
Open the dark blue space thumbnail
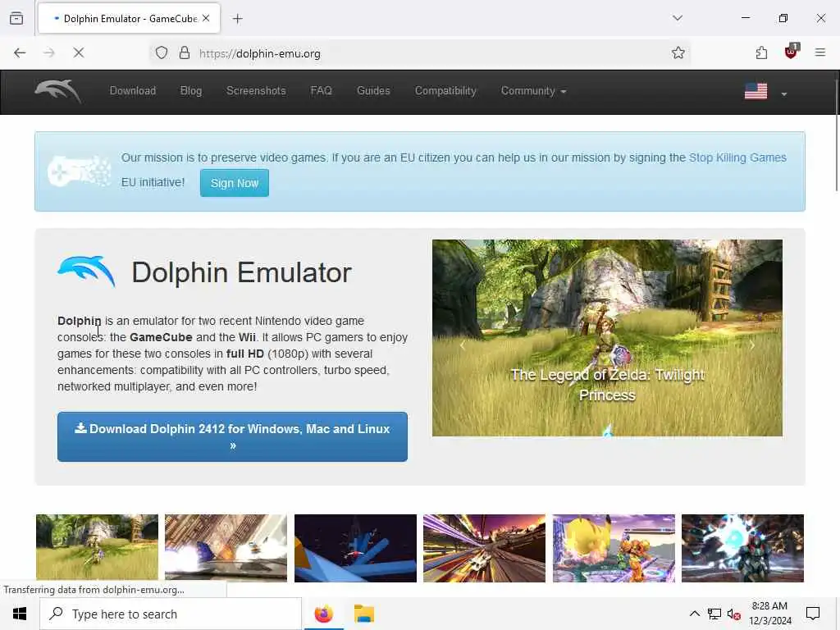pyautogui.click(x=355, y=548)
